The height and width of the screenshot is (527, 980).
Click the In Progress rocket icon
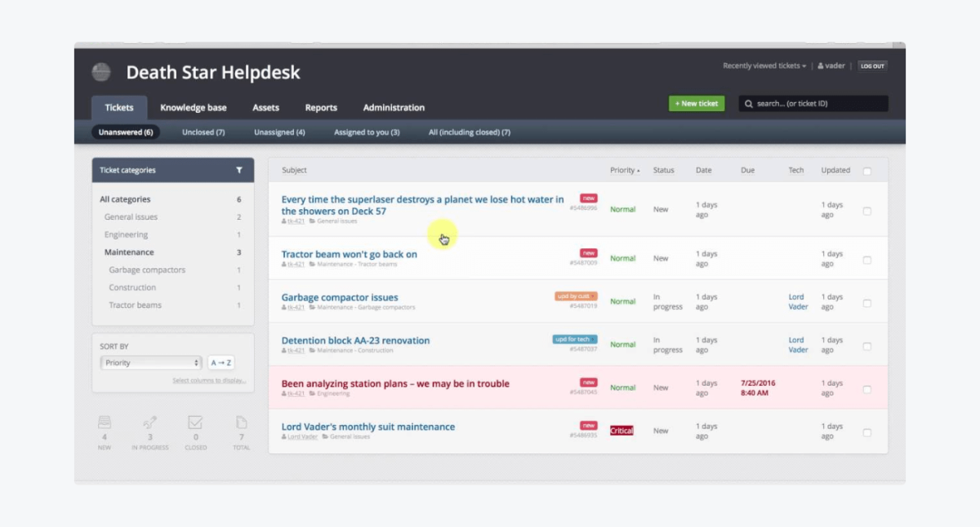click(149, 423)
